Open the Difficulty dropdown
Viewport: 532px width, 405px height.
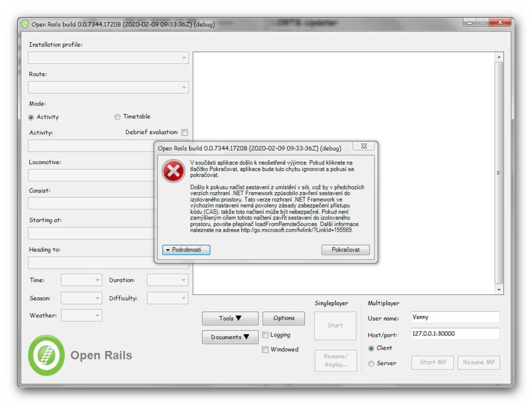tap(168, 298)
